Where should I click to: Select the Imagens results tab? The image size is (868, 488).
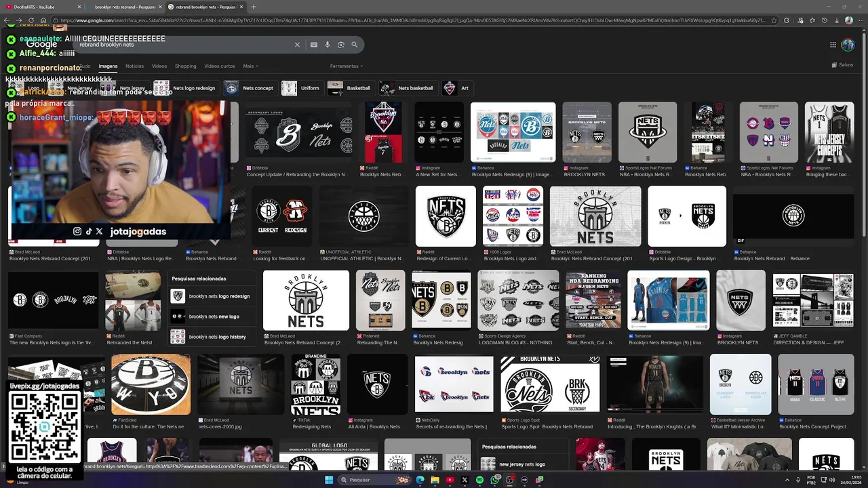(108, 66)
